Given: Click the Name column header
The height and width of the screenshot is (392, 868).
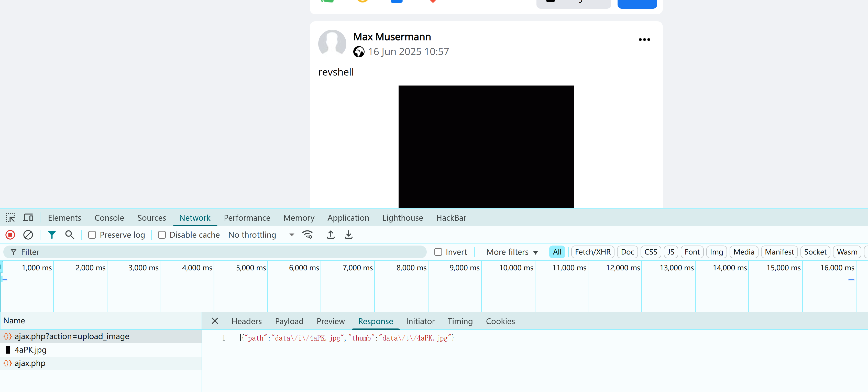Looking at the screenshot, I should 101,321.
